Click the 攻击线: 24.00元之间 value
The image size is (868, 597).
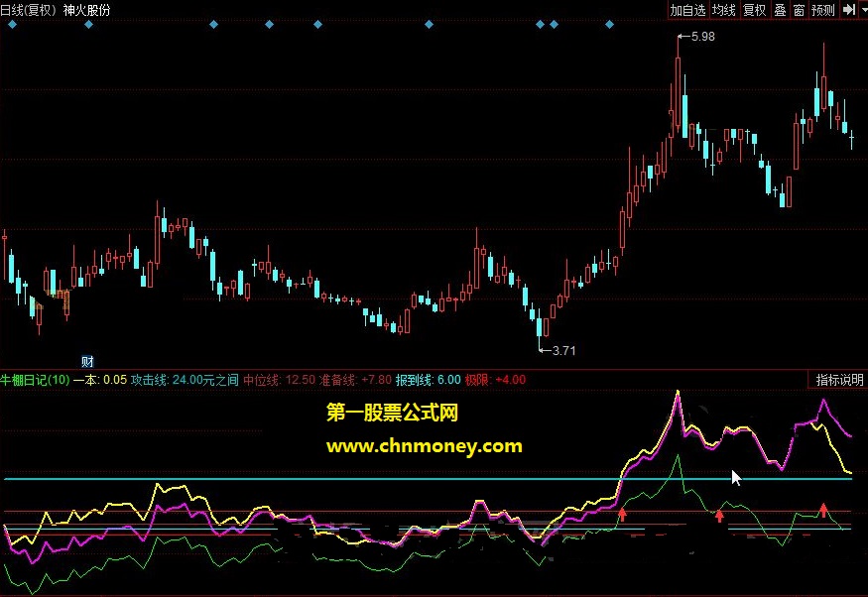coord(185,380)
